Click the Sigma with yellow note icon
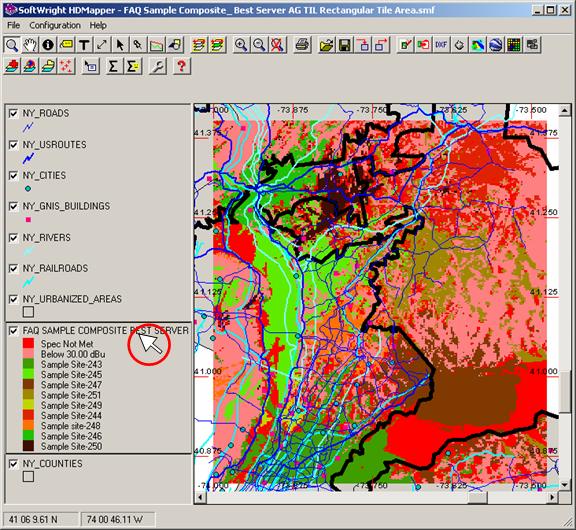This screenshot has height=530, width=576. pos(133,66)
